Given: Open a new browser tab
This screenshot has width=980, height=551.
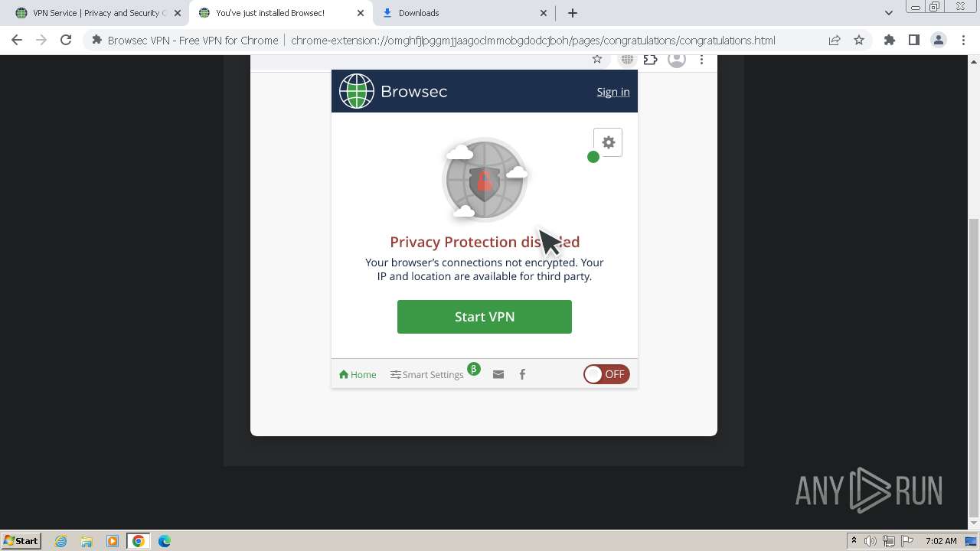Looking at the screenshot, I should (573, 13).
